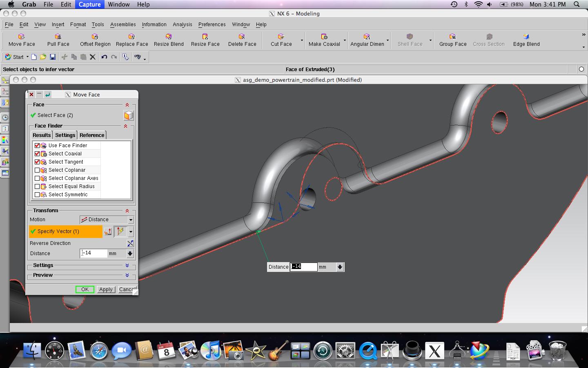
Task: Open the Preferences menu
Action: (212, 25)
